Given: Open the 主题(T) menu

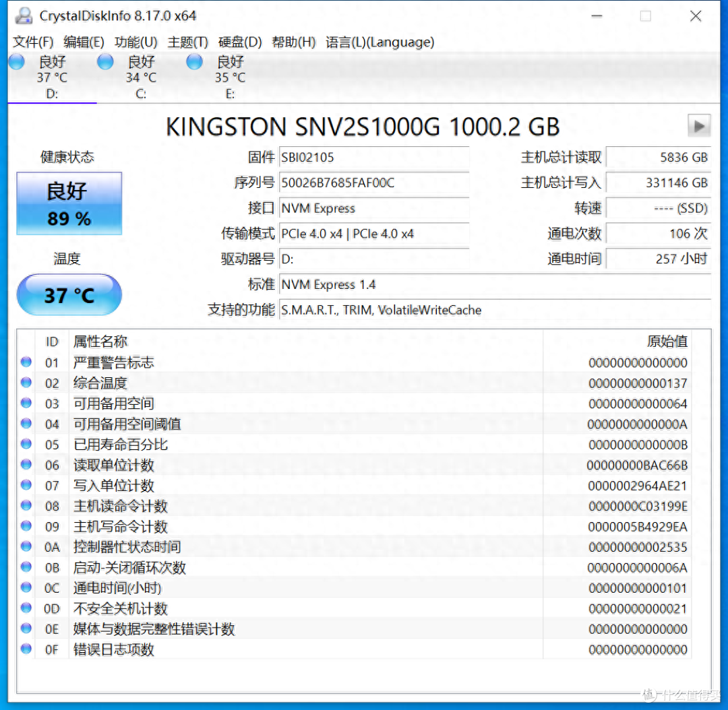Looking at the screenshot, I should pos(187,42).
